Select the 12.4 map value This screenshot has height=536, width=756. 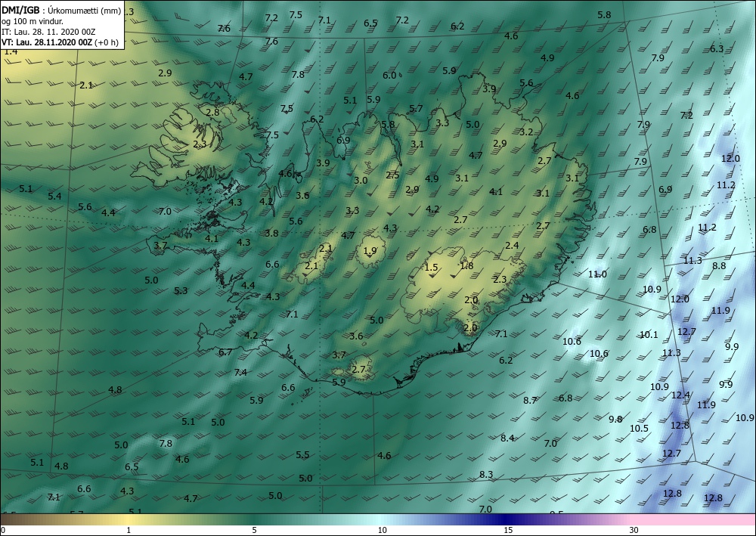681,395
